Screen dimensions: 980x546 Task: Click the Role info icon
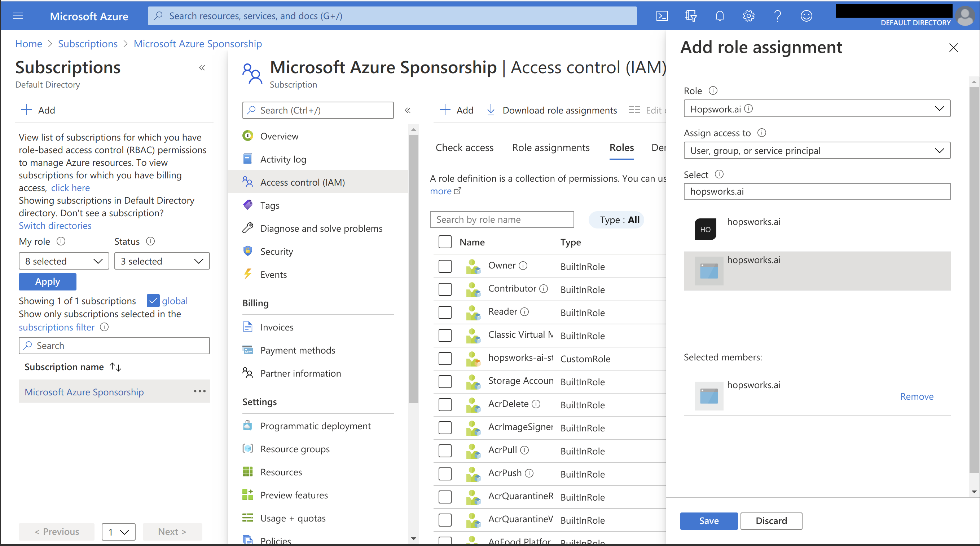click(x=713, y=90)
